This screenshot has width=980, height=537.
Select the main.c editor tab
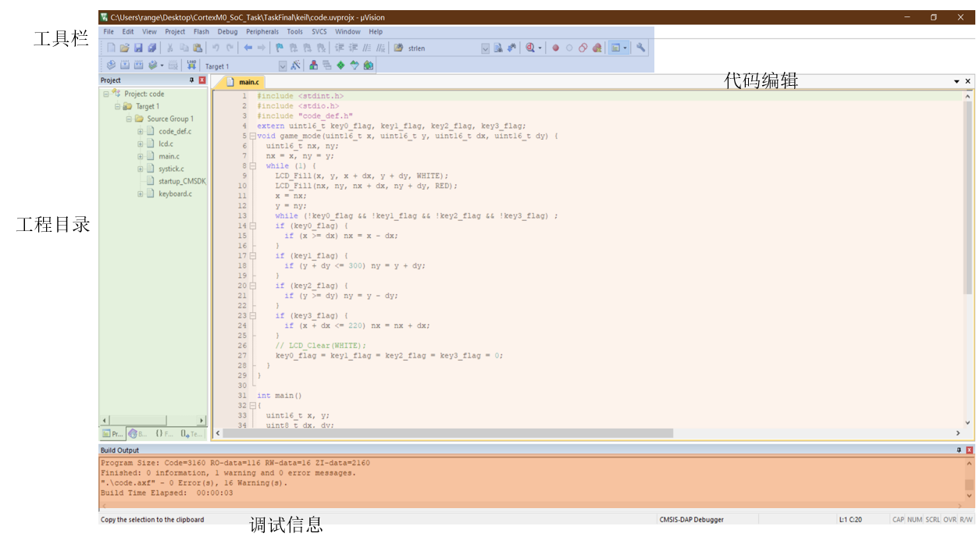pos(248,82)
